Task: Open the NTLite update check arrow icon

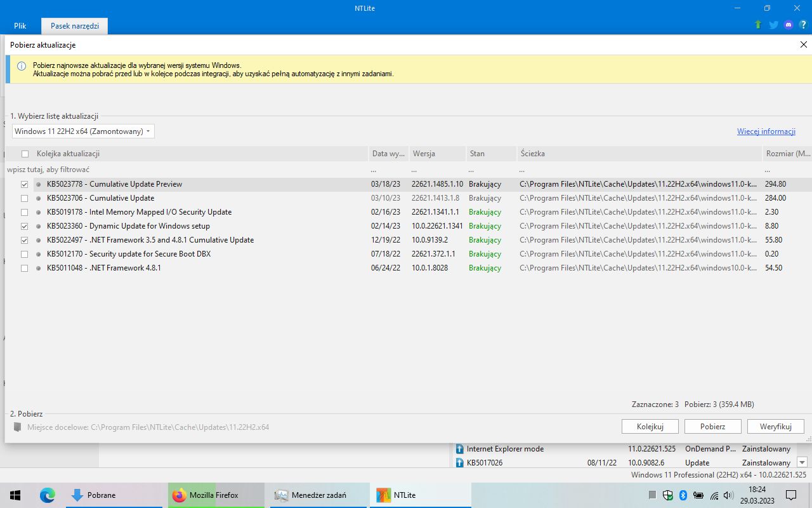Action: [757, 24]
